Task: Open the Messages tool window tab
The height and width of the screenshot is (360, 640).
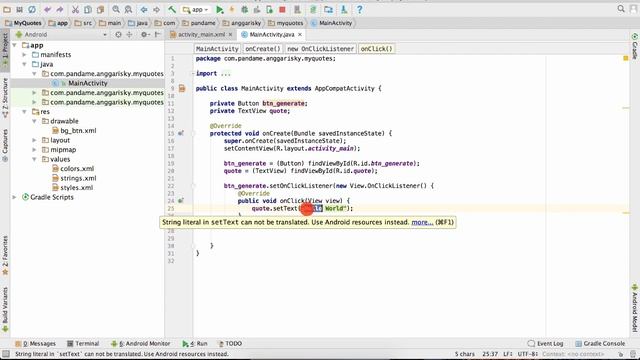Action: coord(36,344)
